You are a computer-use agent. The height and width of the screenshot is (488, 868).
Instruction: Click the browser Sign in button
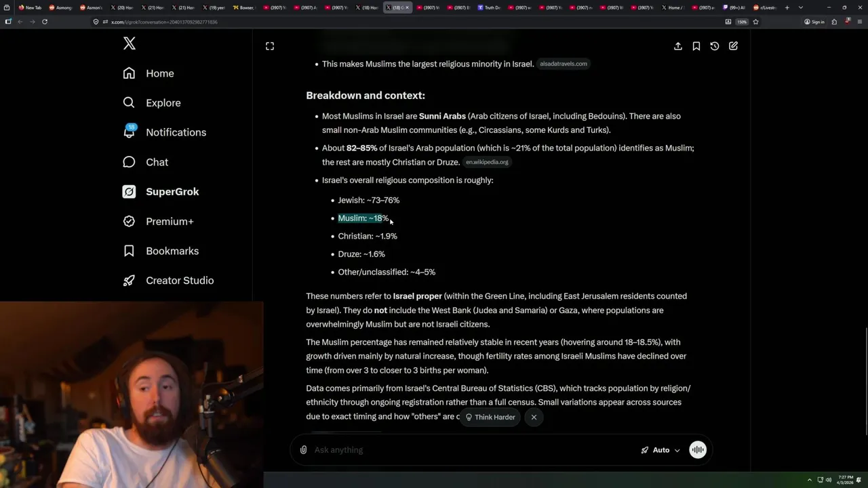[814, 22]
